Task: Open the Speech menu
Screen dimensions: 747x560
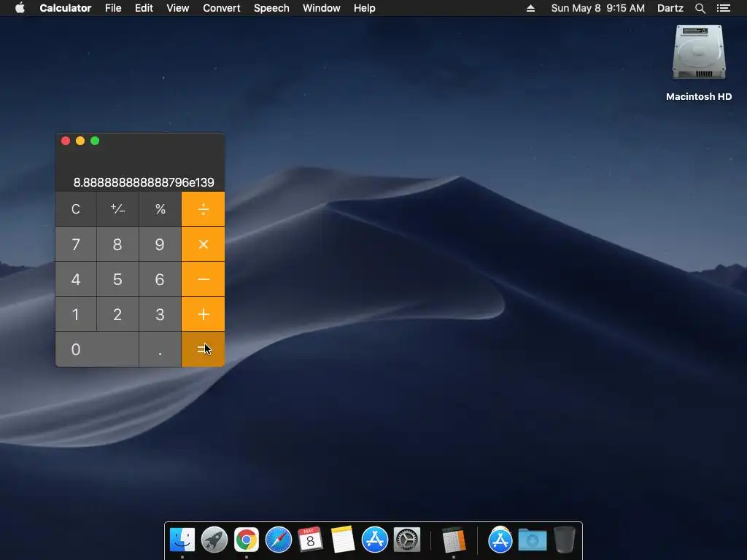Action: [271, 8]
